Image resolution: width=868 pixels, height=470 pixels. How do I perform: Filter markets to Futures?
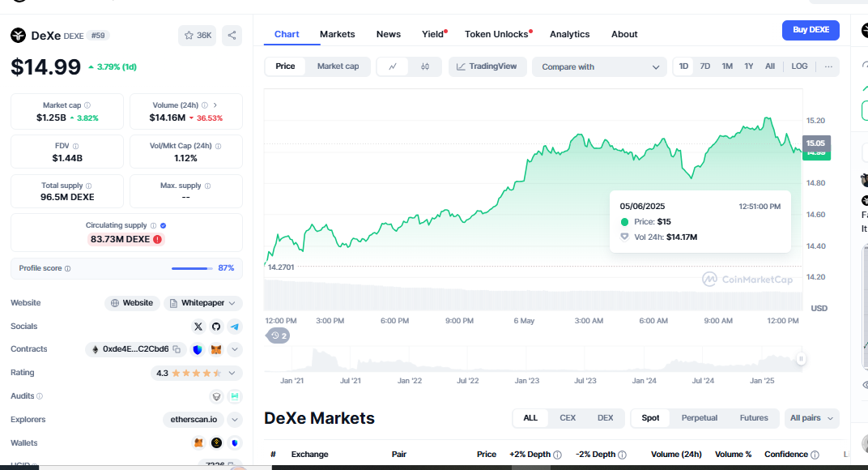[x=754, y=418]
